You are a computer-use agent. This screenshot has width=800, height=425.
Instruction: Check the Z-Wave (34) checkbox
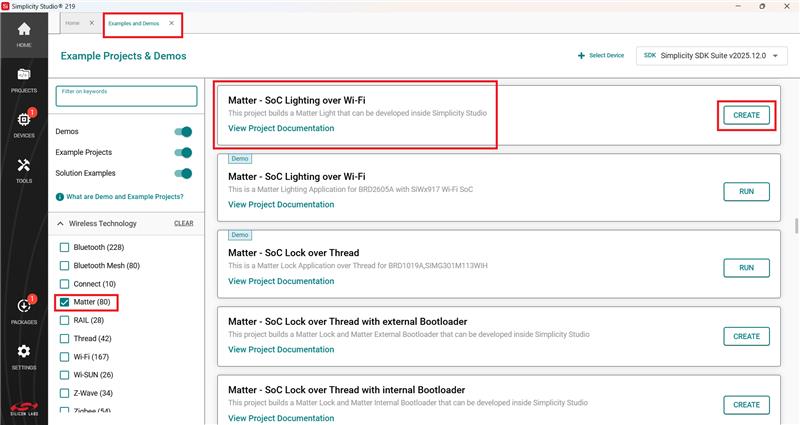(64, 393)
